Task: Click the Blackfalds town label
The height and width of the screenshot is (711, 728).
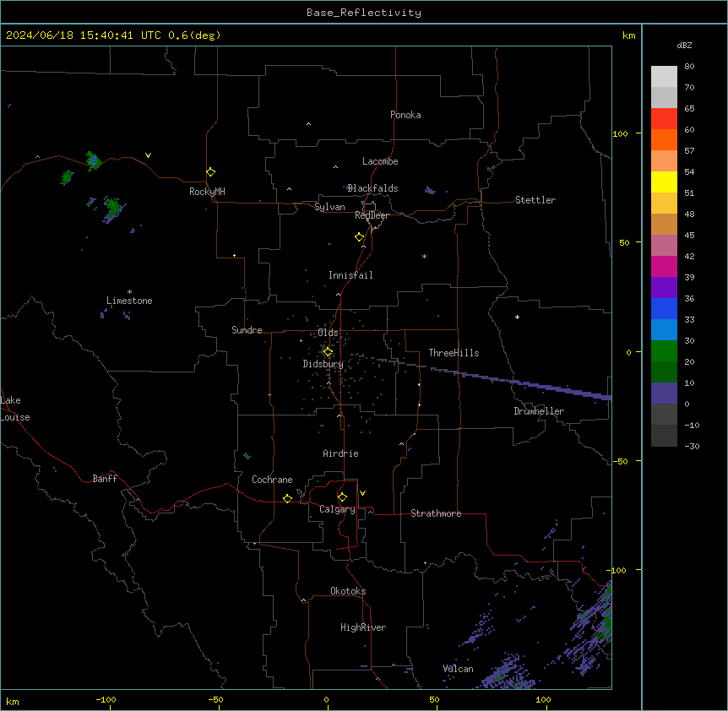Action: click(372, 188)
